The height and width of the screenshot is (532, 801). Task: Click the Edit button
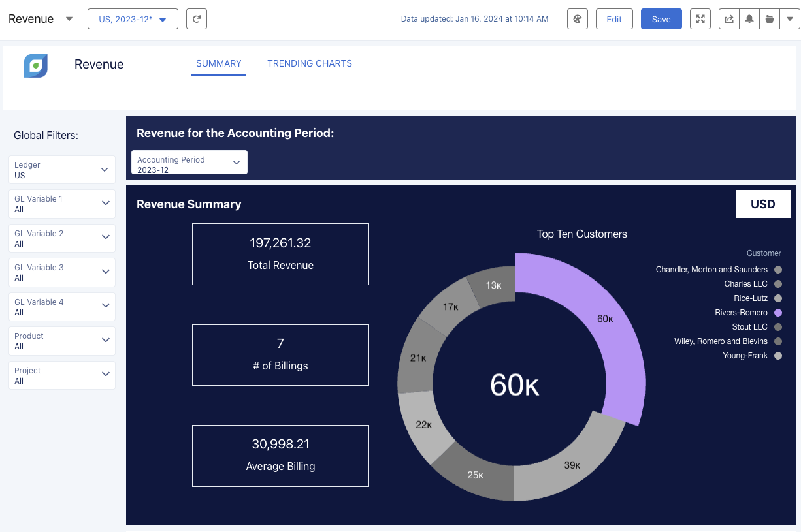point(614,19)
